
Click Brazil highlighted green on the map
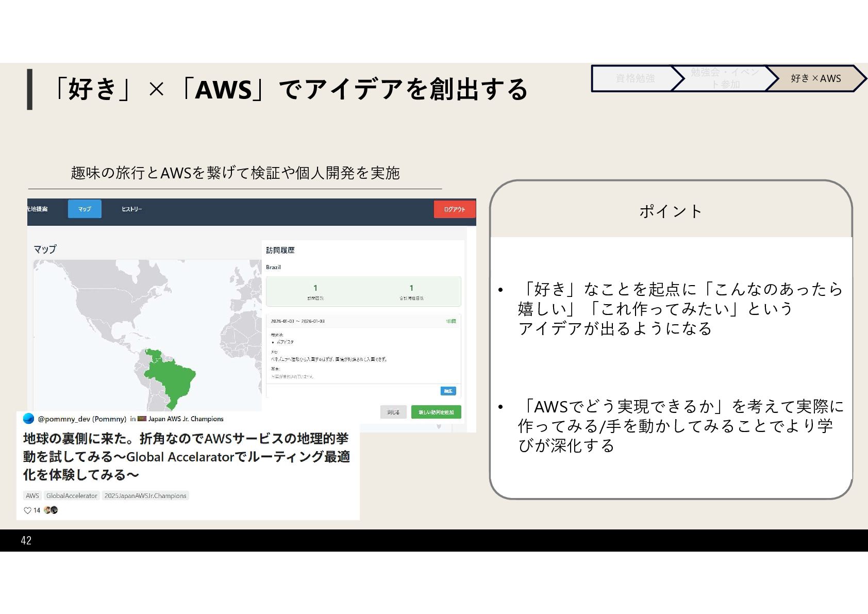(173, 380)
